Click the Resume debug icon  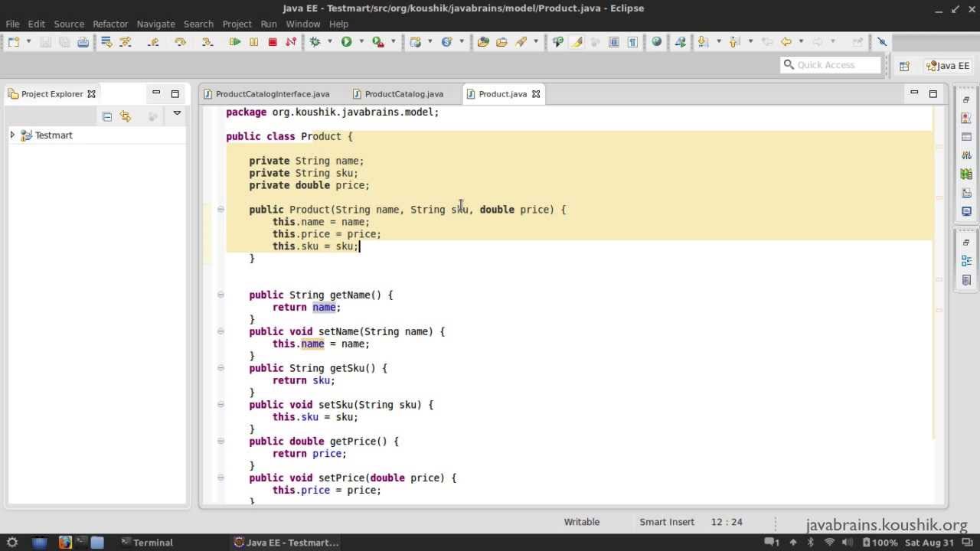[x=235, y=42]
